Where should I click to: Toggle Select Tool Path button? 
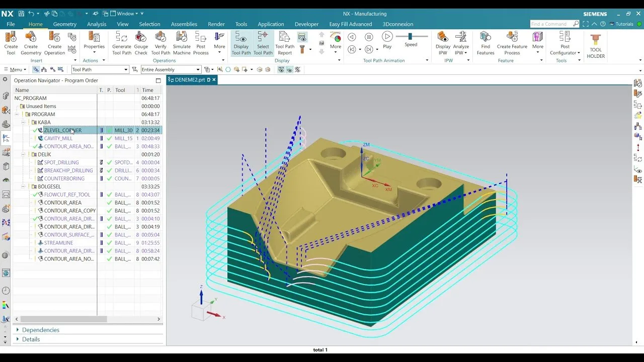point(263,43)
